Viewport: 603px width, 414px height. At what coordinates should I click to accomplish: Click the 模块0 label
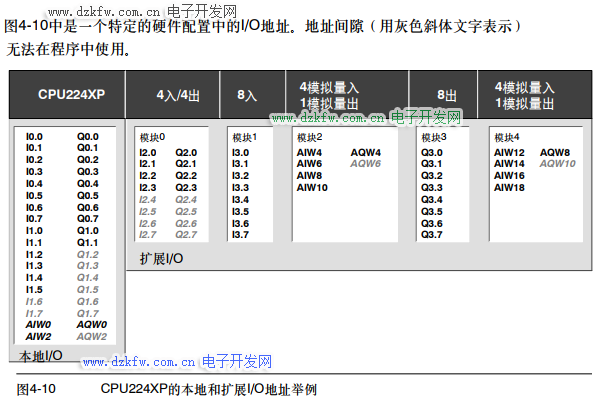click(152, 137)
